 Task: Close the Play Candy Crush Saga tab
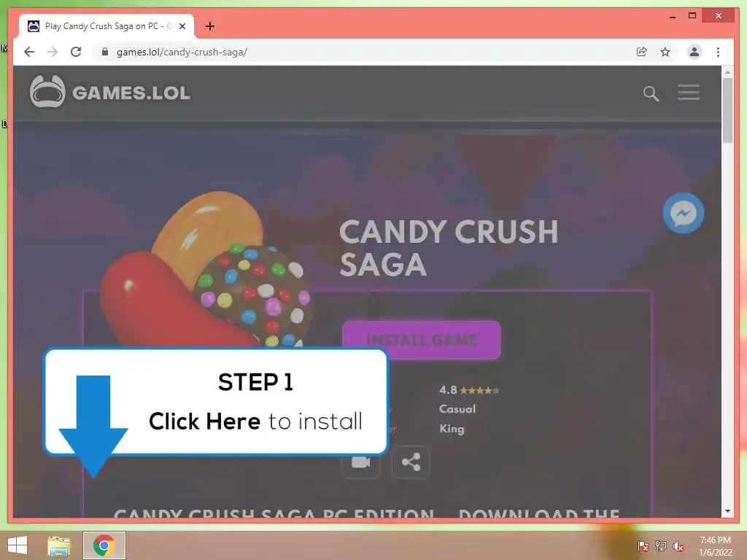182,27
